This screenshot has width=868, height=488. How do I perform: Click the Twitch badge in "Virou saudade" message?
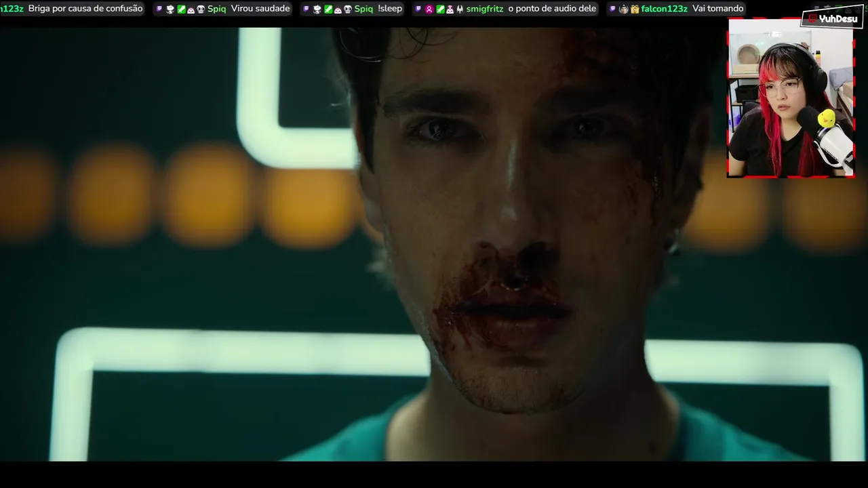(x=159, y=9)
